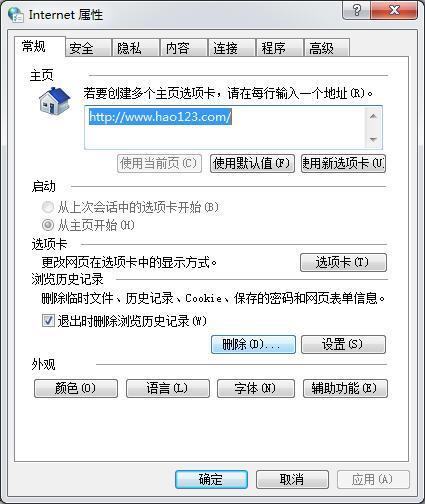Open the 辅助功能(E) button
425x504 pixels.
[x=345, y=388]
